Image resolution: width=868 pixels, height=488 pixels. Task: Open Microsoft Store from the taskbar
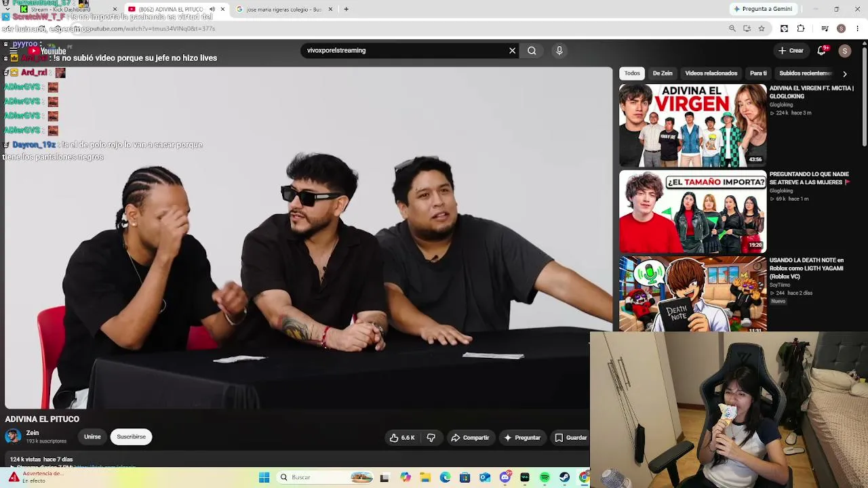click(465, 477)
